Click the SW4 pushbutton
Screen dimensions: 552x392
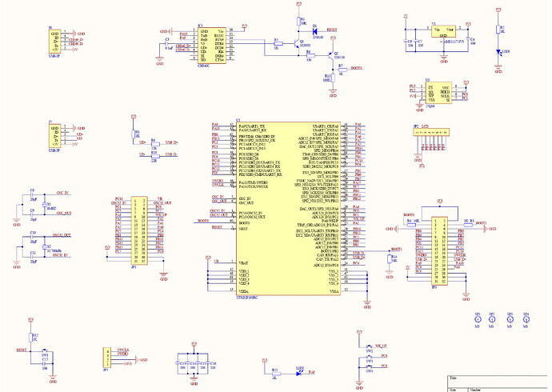click(x=370, y=367)
